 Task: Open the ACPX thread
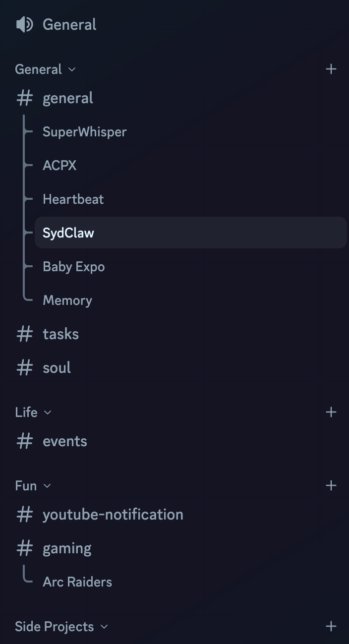pos(59,165)
